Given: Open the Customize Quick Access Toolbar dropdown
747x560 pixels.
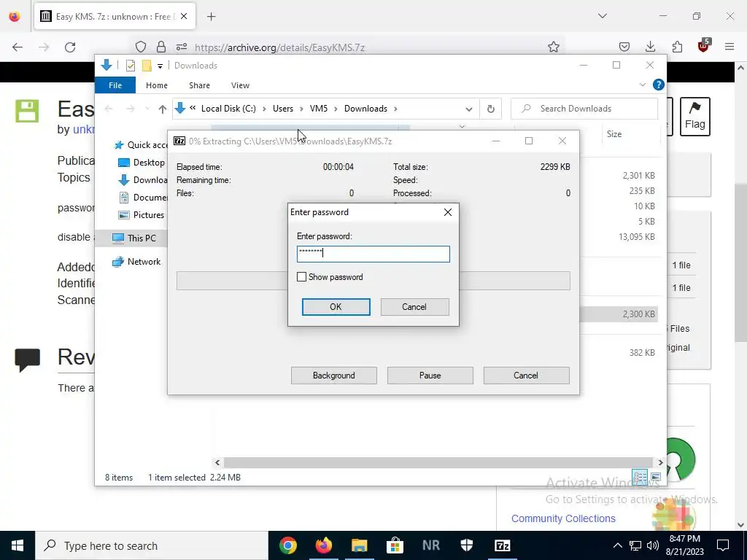Looking at the screenshot, I should [160, 66].
